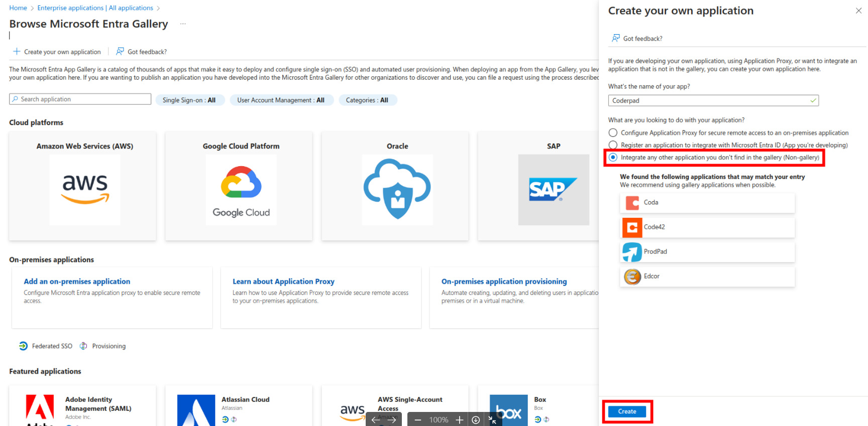Screen dimensions: 868x426
Task: Open the User Account Management filter
Action: (281, 100)
